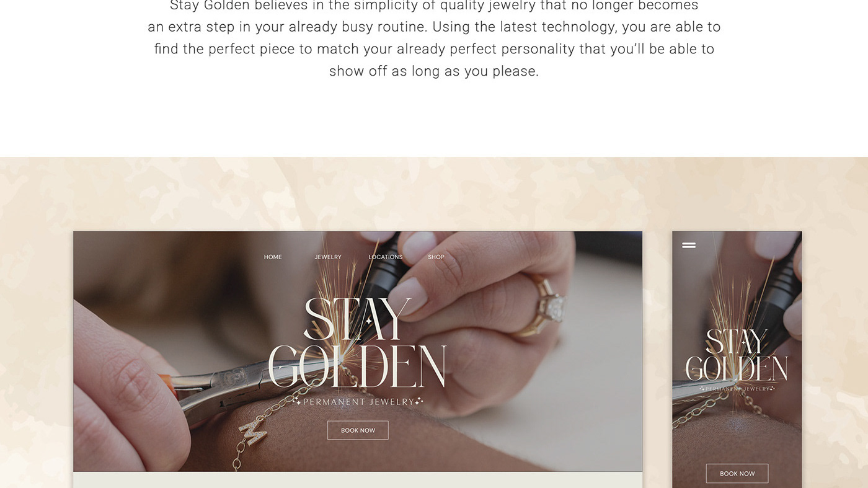Go to the JEWELRY nav item

pyautogui.click(x=328, y=257)
